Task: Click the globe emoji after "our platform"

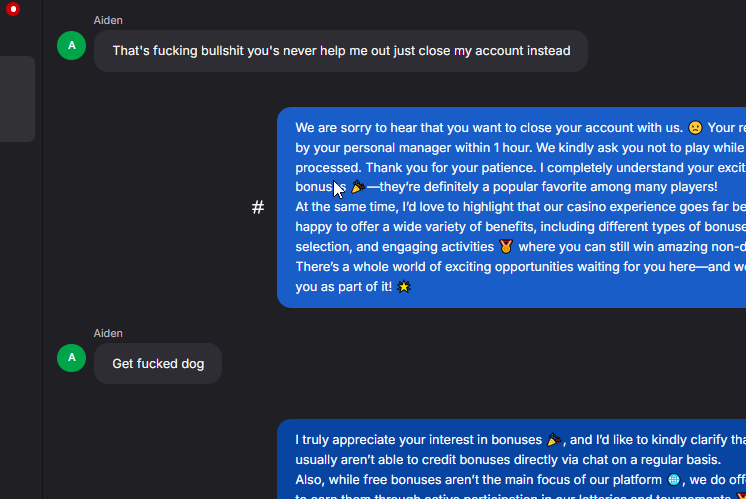Action: point(674,480)
